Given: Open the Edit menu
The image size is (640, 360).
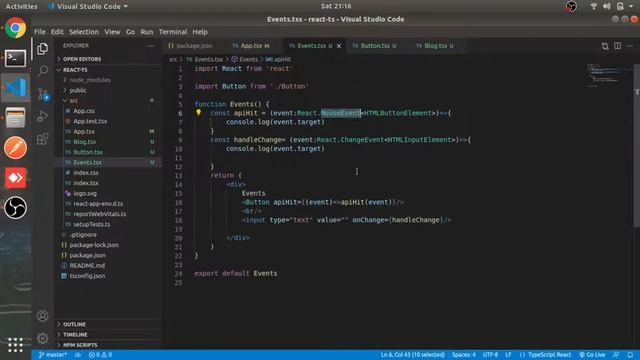Looking at the screenshot, I should tap(57, 32).
